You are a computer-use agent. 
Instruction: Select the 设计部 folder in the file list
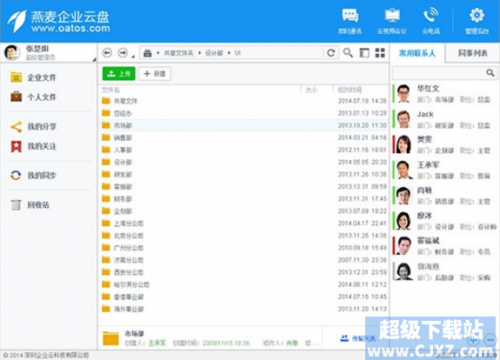(123, 162)
